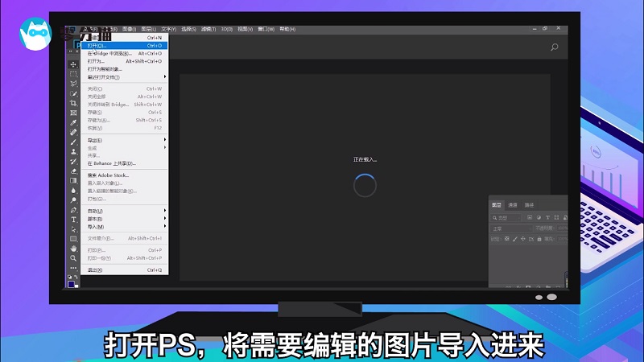This screenshot has width=644, height=362.
Task: Select the Crop tool
Action: 73,103
